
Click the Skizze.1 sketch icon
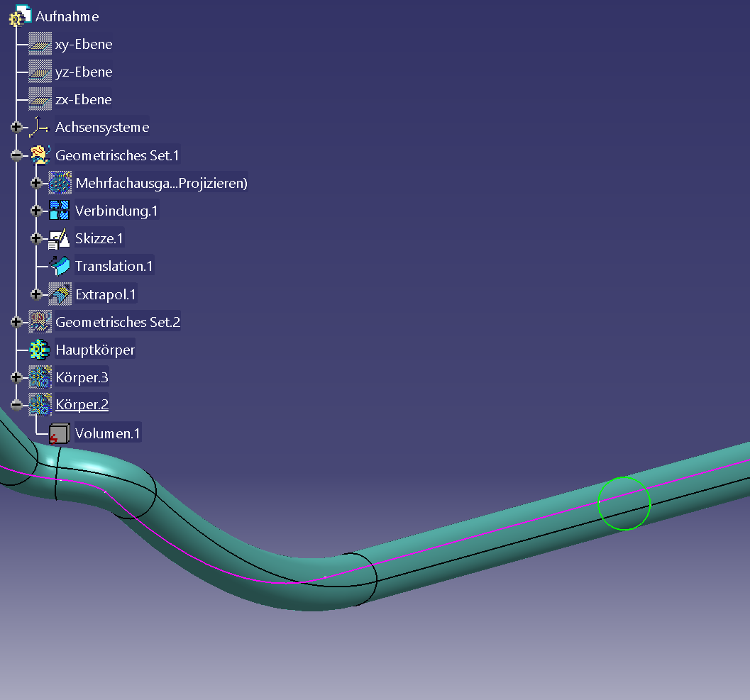coord(60,238)
